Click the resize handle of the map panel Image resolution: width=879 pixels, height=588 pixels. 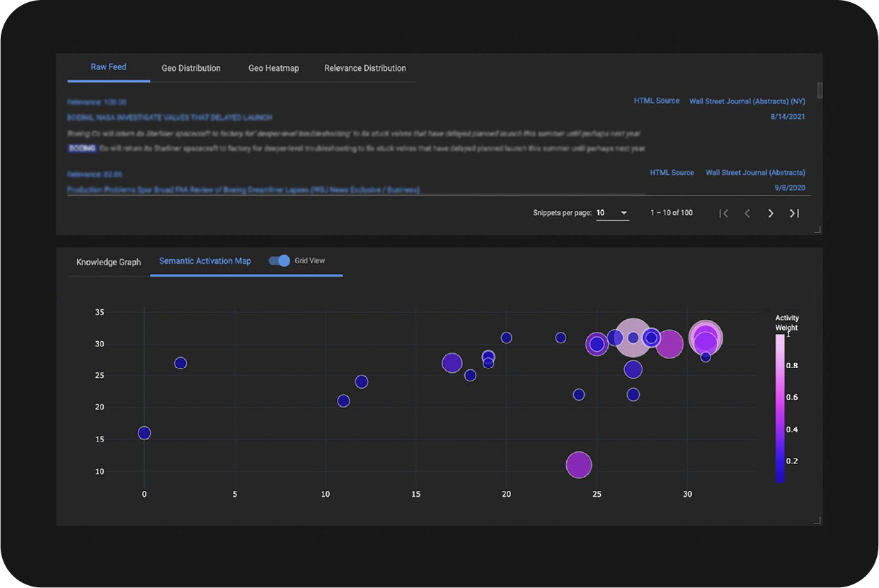pos(818,520)
